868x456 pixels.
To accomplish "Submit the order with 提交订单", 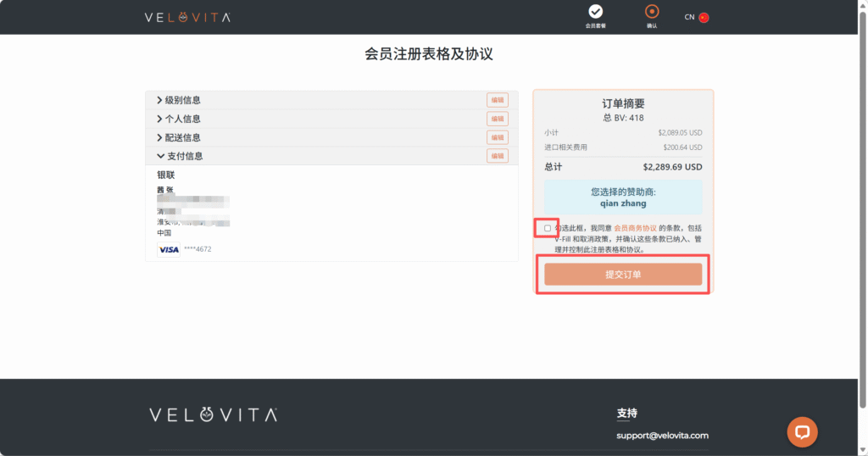I will tap(623, 275).
